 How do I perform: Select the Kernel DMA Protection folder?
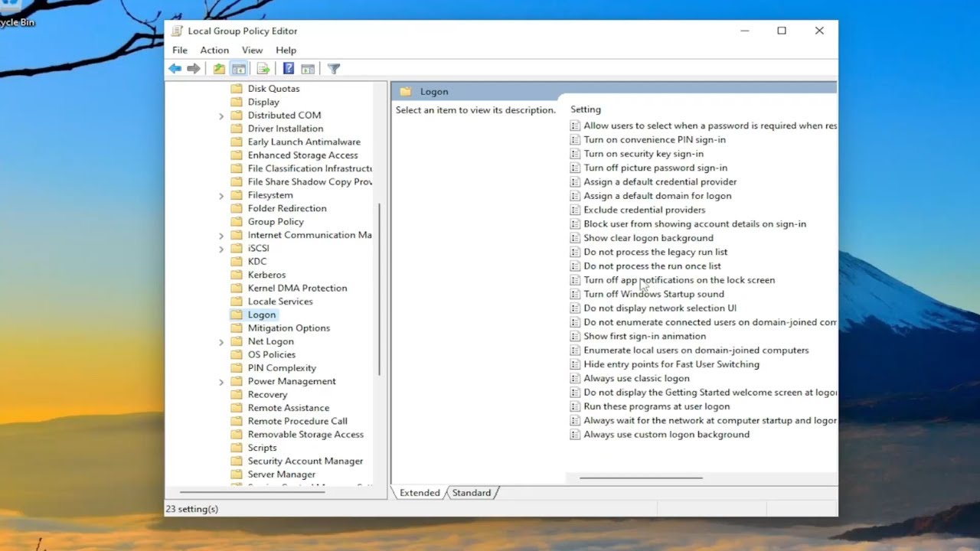[x=297, y=289]
